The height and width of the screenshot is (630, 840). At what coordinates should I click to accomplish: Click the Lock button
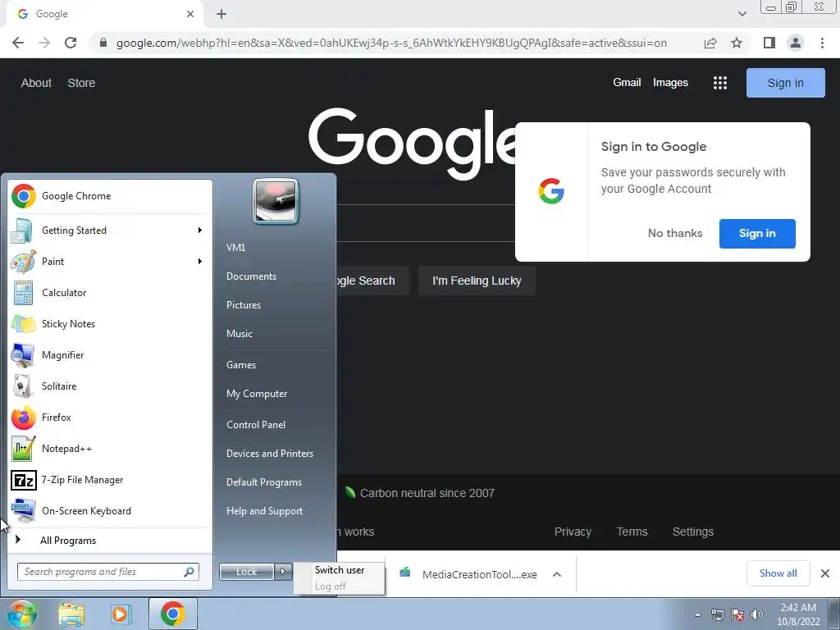(x=247, y=572)
